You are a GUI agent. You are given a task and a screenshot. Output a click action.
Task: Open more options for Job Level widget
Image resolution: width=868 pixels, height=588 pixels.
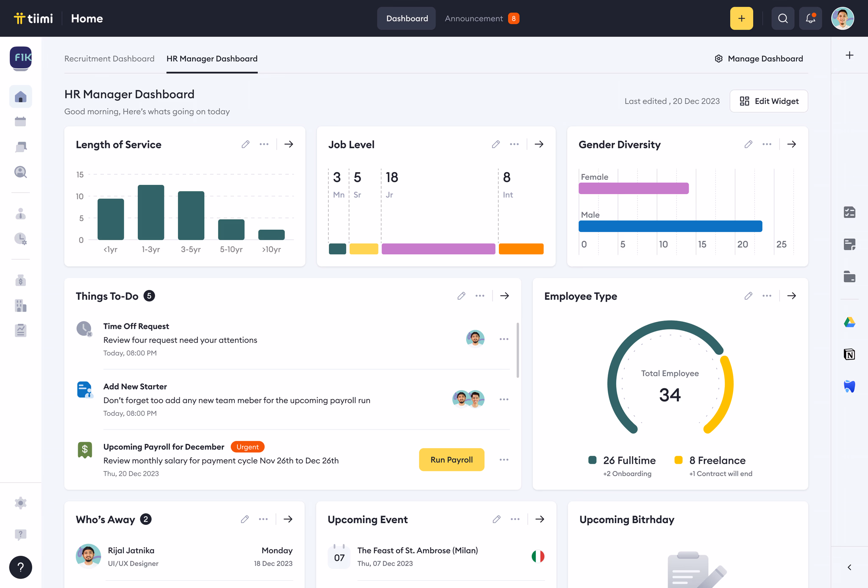click(x=514, y=144)
